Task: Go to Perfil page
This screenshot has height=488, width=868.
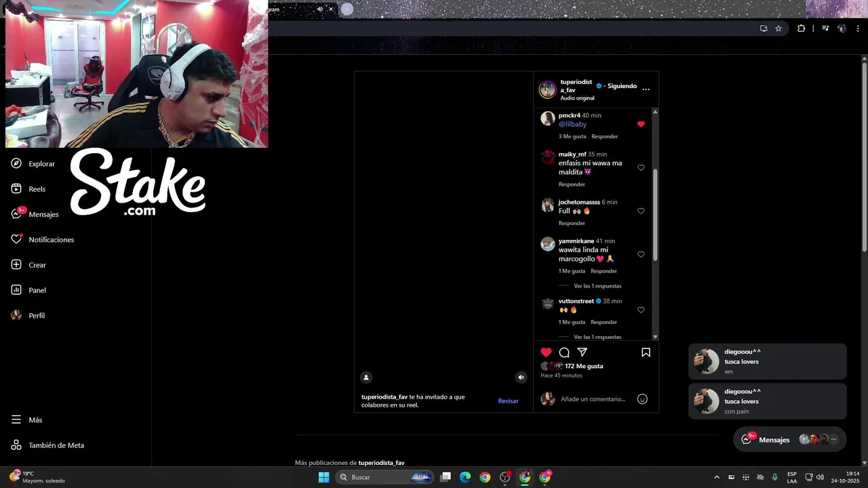Action: click(x=28, y=315)
